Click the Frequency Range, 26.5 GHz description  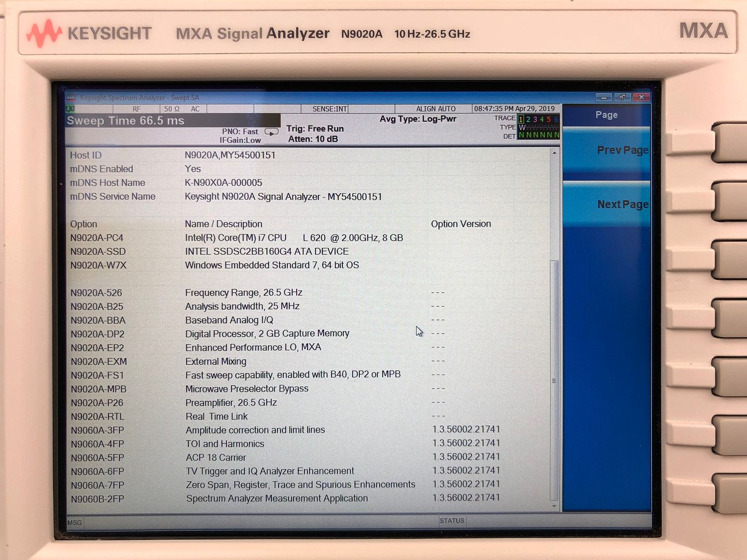[x=244, y=293]
